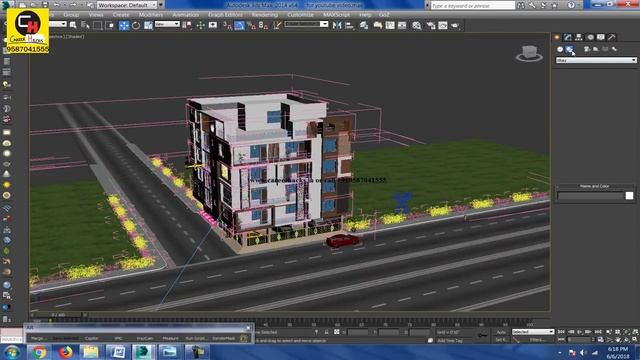The width and height of the screenshot is (640, 360).
Task: Toggle the Spinner Snap button
Action: click(x=264, y=25)
